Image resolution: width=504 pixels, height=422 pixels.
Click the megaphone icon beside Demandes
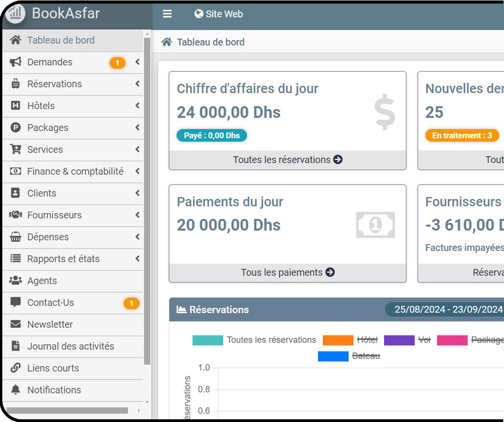tap(16, 62)
